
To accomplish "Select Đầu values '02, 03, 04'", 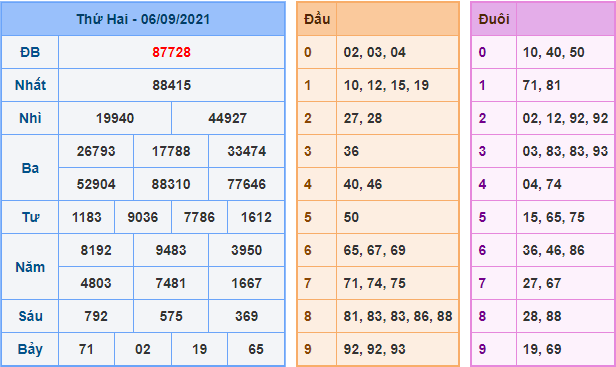I will pos(375,52).
